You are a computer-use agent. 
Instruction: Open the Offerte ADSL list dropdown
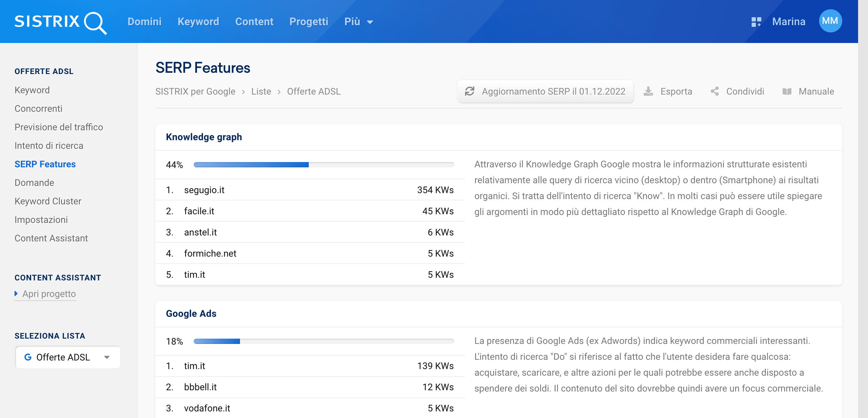[x=68, y=357]
